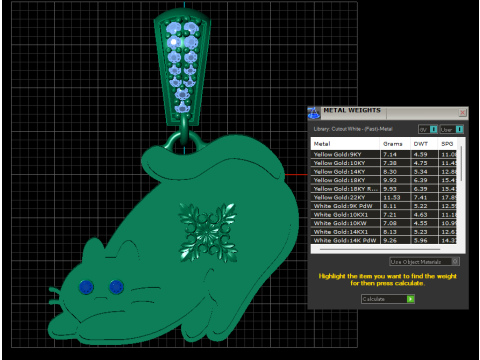The height and width of the screenshot is (360, 480).
Task: Click the Metal column header
Action: [x=345, y=144]
